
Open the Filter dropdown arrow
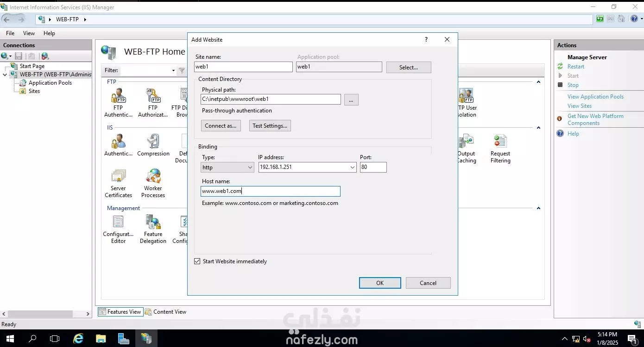(173, 71)
